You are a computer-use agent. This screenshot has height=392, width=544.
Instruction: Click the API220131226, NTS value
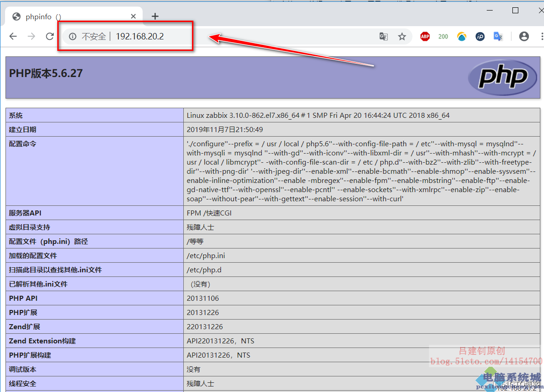click(220, 341)
